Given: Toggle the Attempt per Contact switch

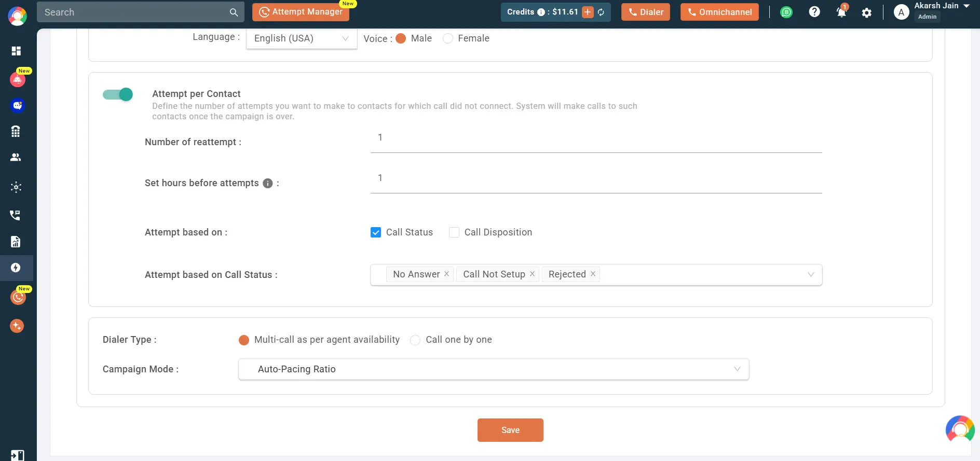Looking at the screenshot, I should tap(118, 94).
